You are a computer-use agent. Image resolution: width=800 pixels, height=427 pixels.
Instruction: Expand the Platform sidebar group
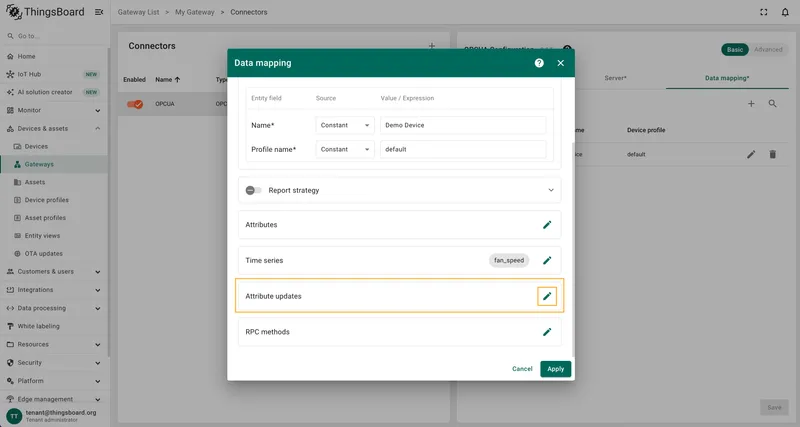(x=97, y=381)
